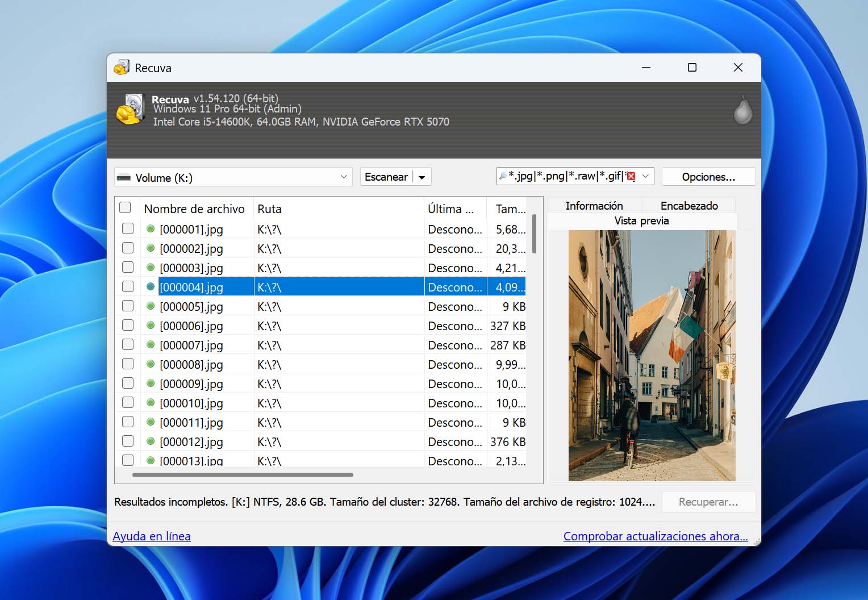Click the green status dot of [000003].jpg
The image size is (868, 600).
151,268
